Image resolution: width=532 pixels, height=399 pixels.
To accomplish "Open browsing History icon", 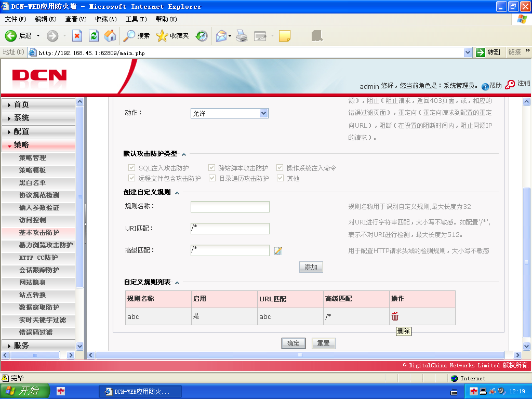I will (x=202, y=36).
